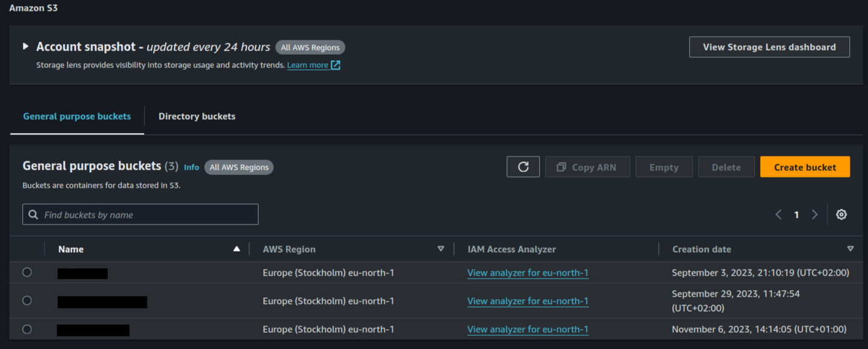
Task: Click the Create bucket button
Action: tap(805, 167)
